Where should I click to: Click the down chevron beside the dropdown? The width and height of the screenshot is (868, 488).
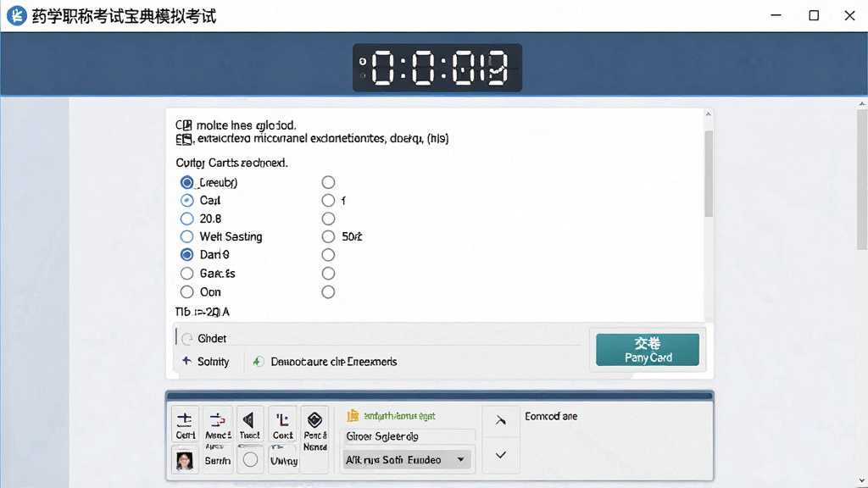(x=500, y=455)
